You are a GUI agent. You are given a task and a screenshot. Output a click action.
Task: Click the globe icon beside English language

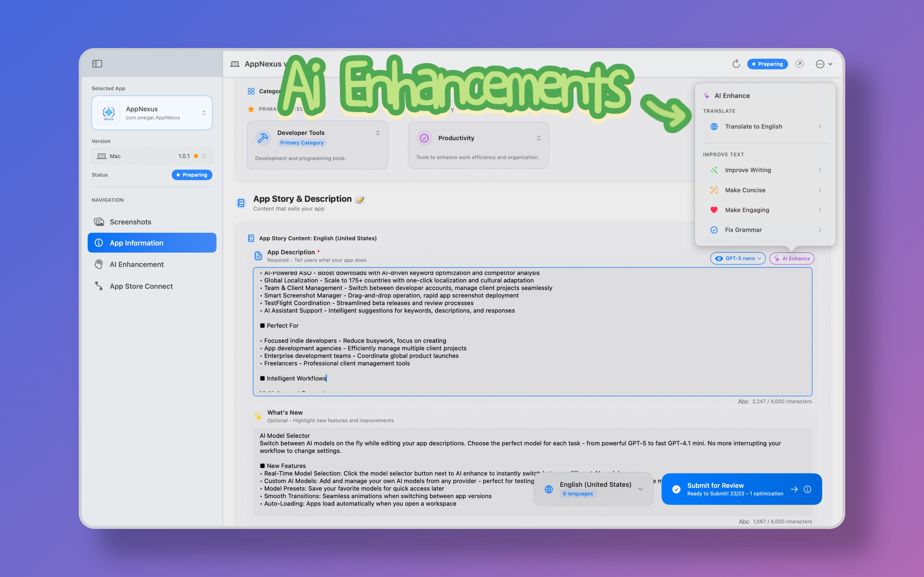549,489
